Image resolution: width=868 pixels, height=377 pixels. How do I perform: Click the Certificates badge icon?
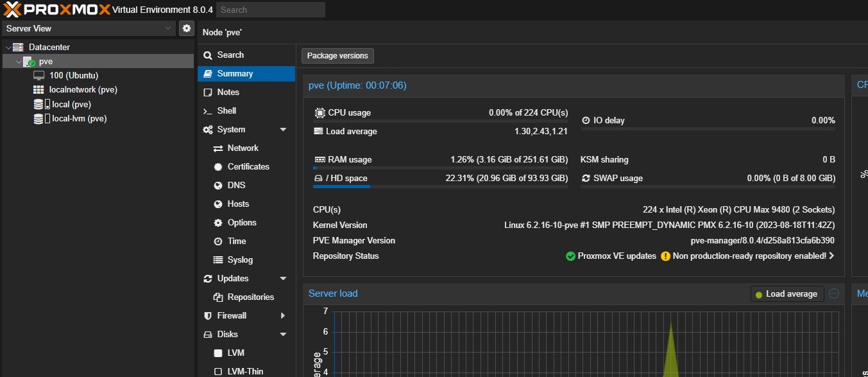point(217,167)
